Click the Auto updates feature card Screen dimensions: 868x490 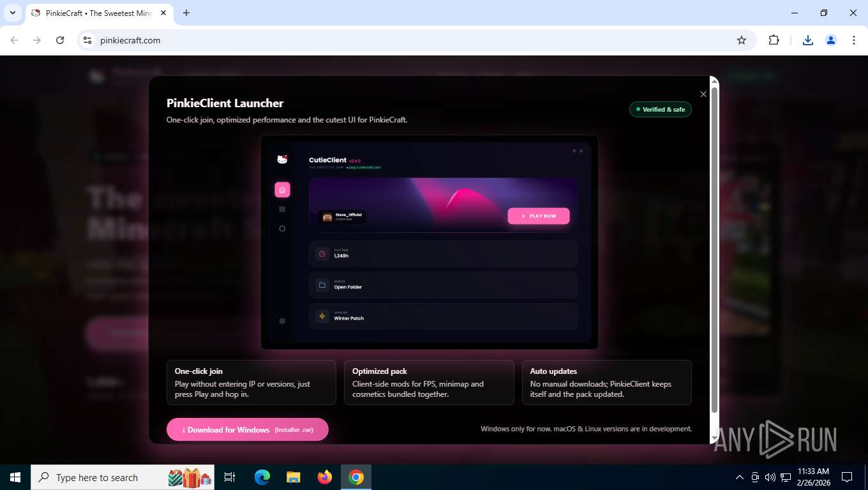tap(607, 382)
